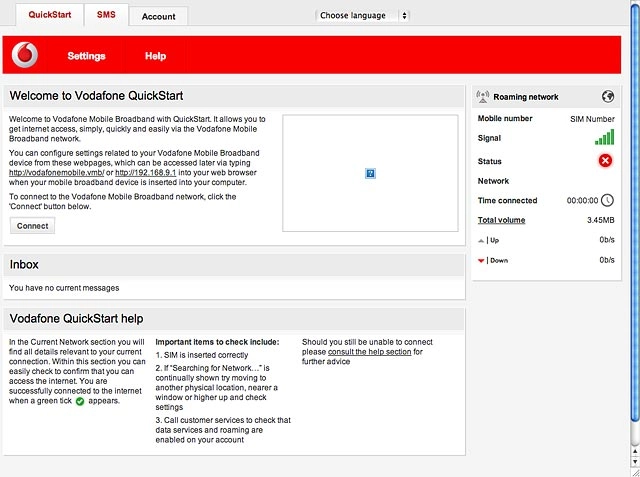Click the '| Up' label
Viewport: 640px width, 477px height.
493,240
